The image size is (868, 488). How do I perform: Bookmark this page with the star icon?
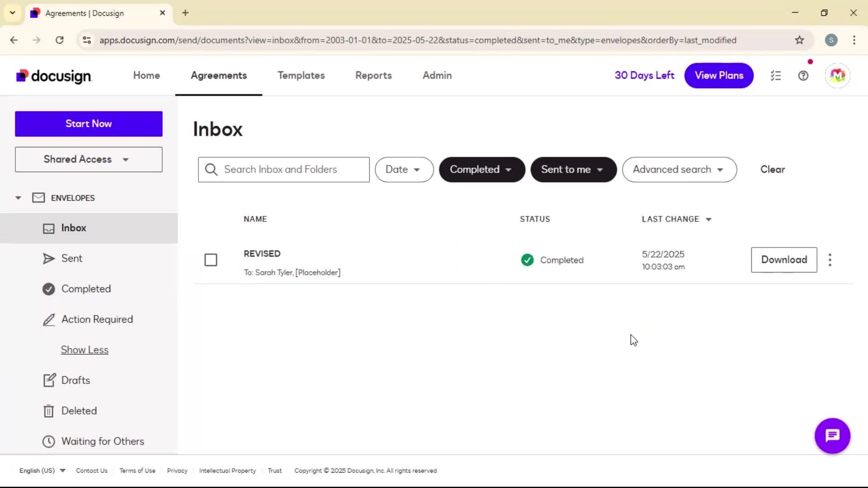799,40
